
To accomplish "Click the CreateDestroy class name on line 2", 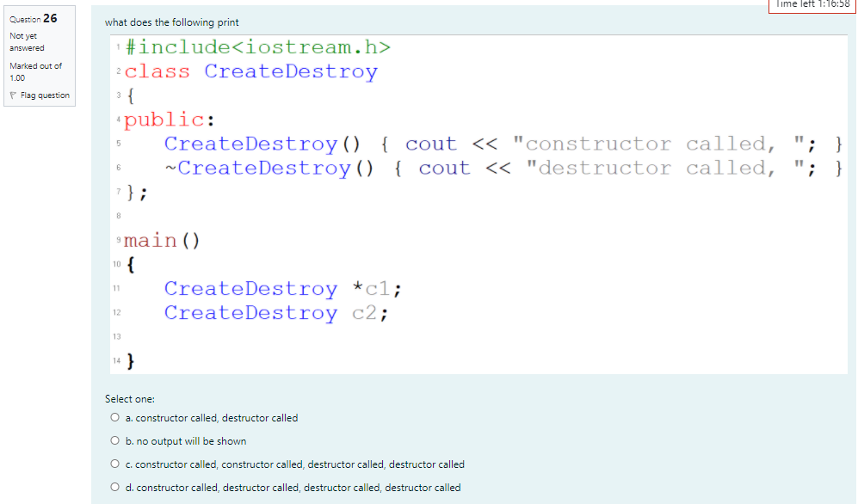I will [293, 71].
